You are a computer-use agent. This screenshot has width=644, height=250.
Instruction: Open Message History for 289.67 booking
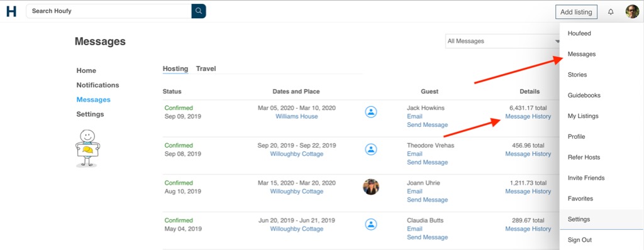pyautogui.click(x=528, y=229)
